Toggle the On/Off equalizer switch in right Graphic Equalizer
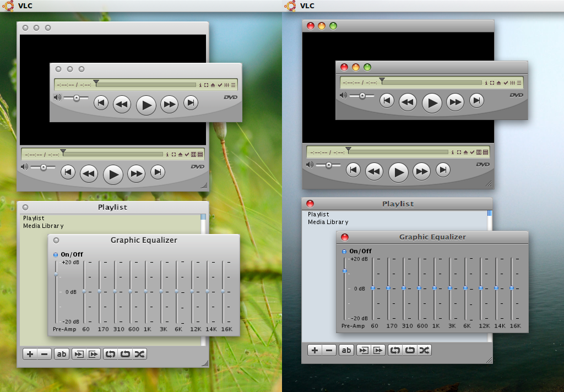This screenshot has width=564, height=392. point(344,252)
